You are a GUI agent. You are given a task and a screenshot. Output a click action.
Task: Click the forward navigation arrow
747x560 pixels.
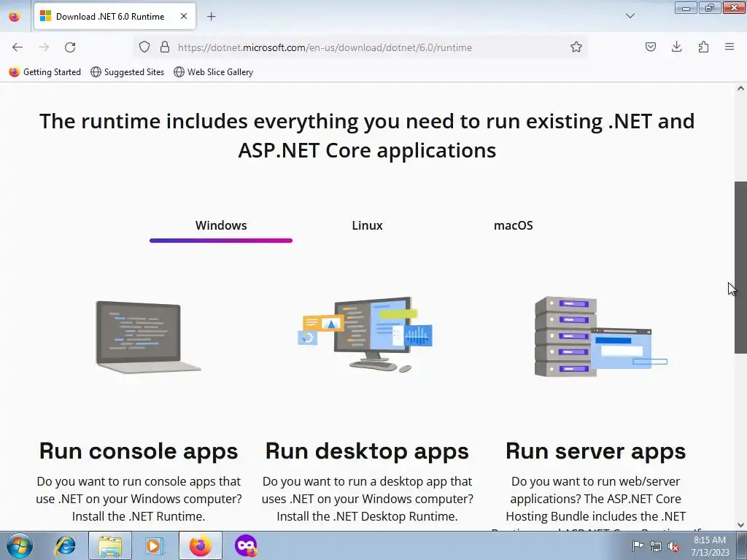click(44, 47)
